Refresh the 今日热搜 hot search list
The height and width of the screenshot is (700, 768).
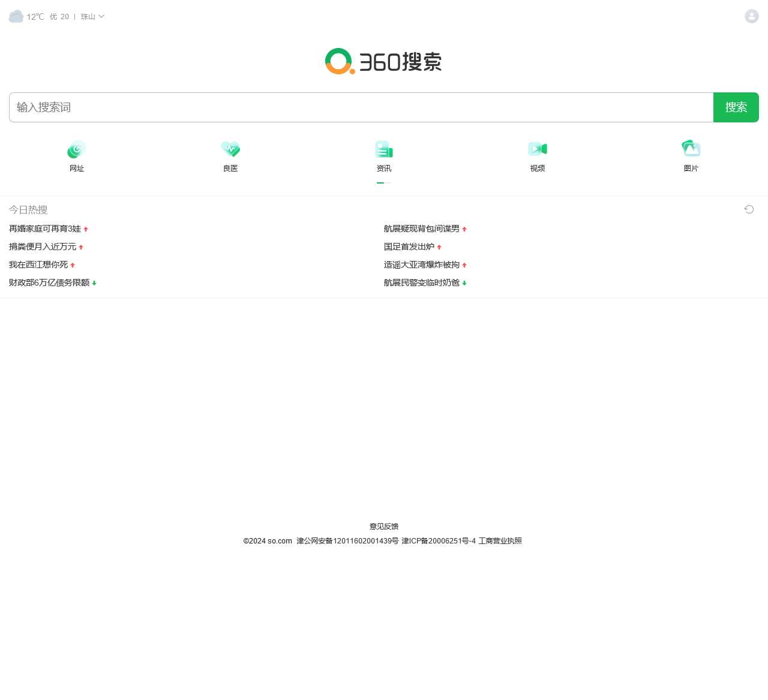749,209
